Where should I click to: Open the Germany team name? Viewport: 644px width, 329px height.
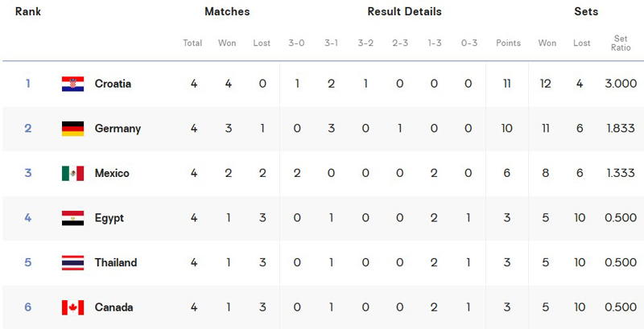(x=118, y=129)
